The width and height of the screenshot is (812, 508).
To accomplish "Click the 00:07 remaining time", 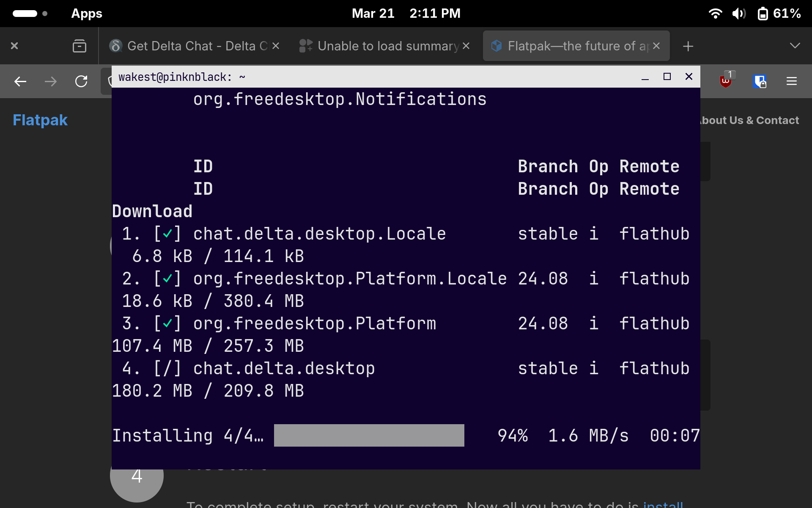I will [x=675, y=435].
